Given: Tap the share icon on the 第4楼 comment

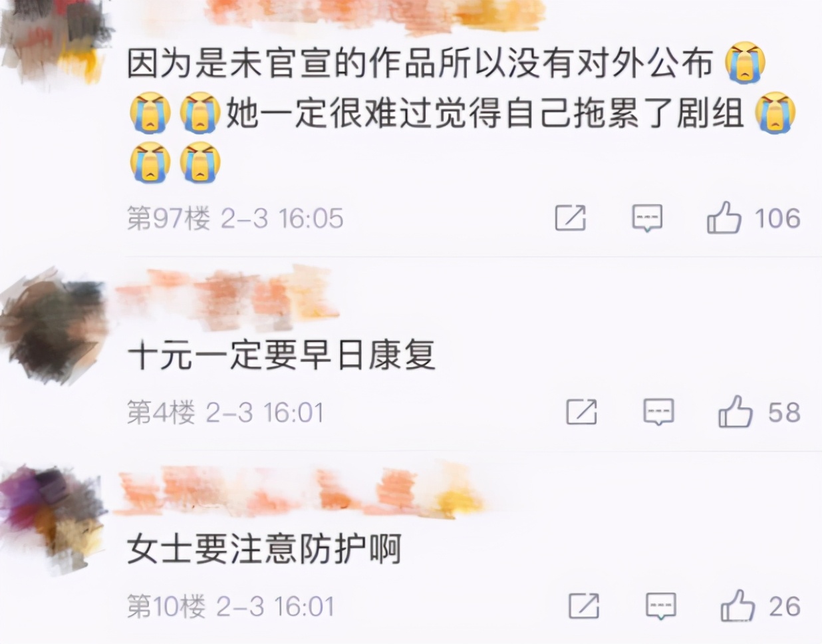Looking at the screenshot, I should click(x=581, y=412).
